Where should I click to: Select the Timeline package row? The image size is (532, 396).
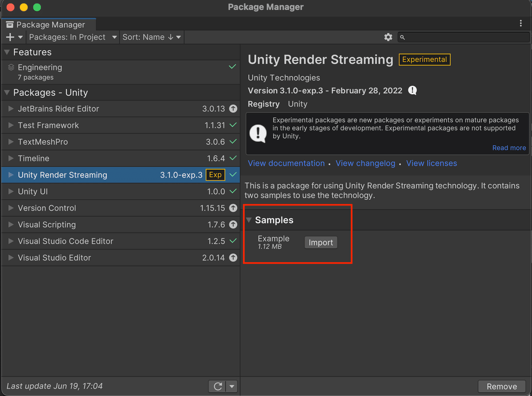121,159
